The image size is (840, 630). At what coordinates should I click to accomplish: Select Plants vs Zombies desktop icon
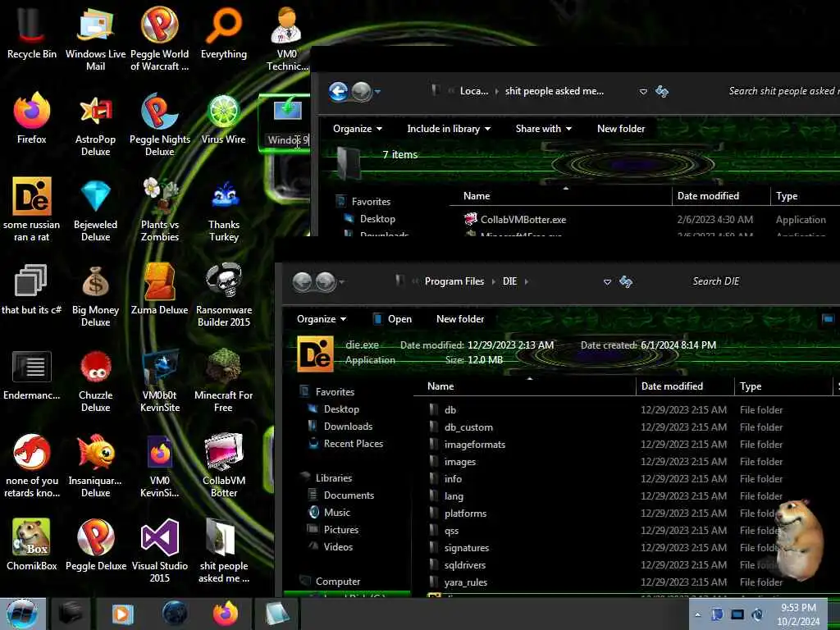(160, 209)
